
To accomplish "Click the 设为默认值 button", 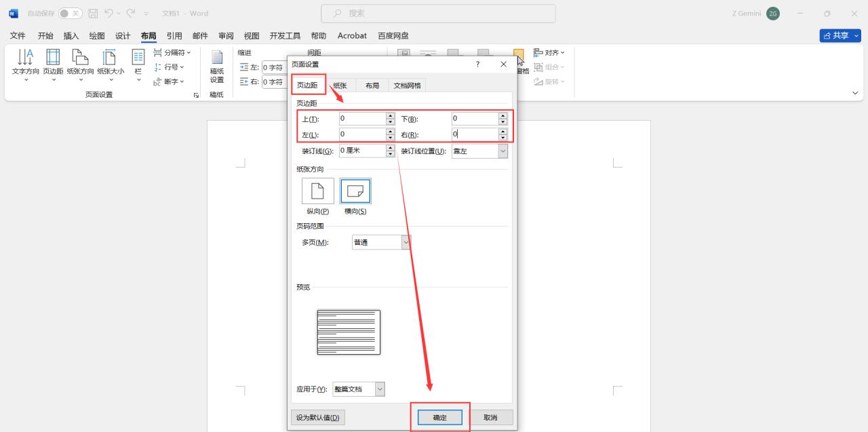I will 317,417.
